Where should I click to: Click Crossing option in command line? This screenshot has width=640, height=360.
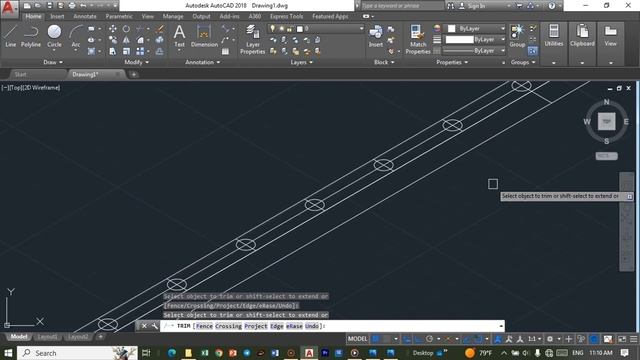pyautogui.click(x=228, y=326)
